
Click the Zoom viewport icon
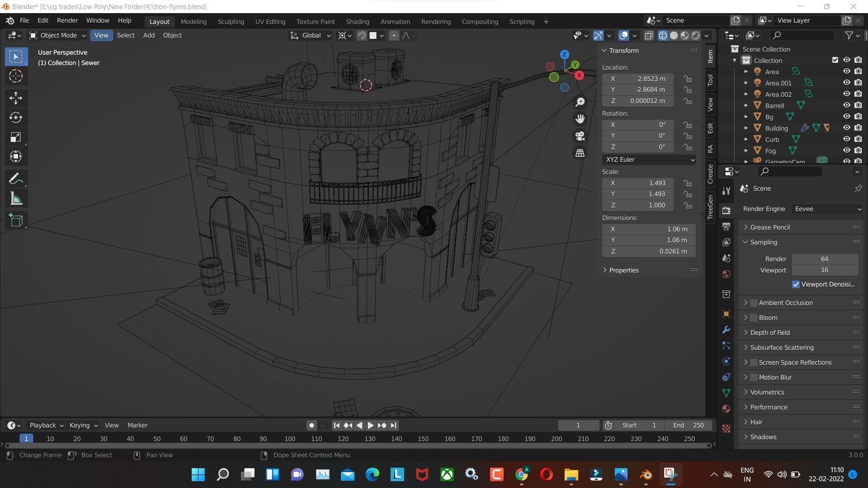coord(580,102)
